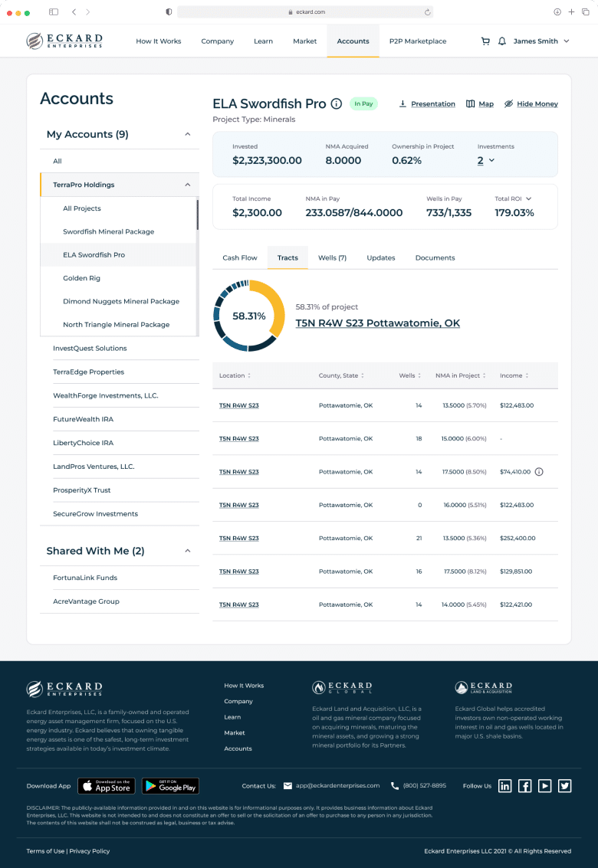Toggle Hide Money eye icon

point(509,103)
